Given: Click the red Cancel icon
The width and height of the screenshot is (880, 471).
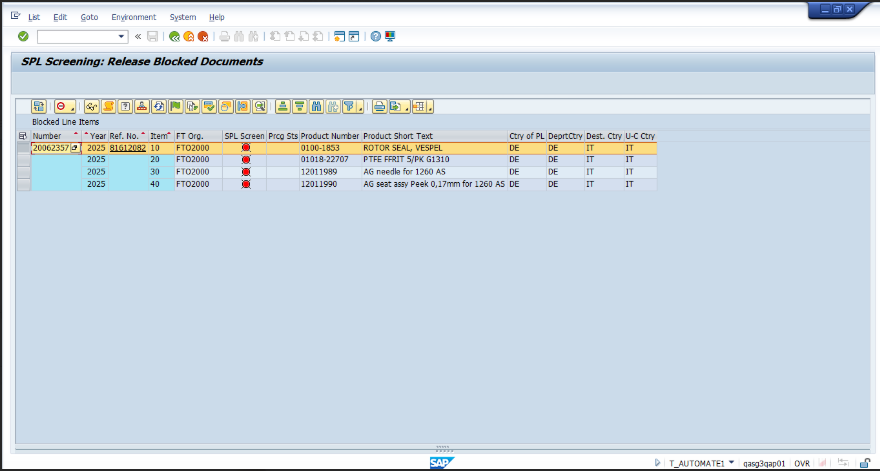Looking at the screenshot, I should coord(203,36).
